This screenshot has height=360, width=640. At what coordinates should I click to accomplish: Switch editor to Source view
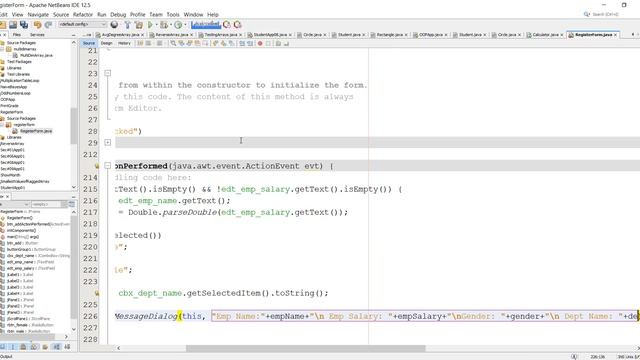point(89,43)
